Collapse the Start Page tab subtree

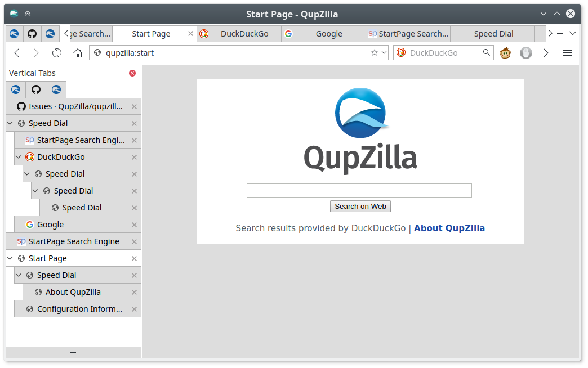click(10, 258)
